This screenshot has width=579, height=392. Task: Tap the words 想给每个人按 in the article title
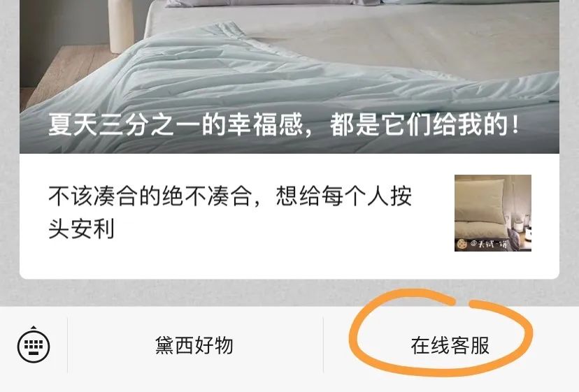[x=344, y=196]
